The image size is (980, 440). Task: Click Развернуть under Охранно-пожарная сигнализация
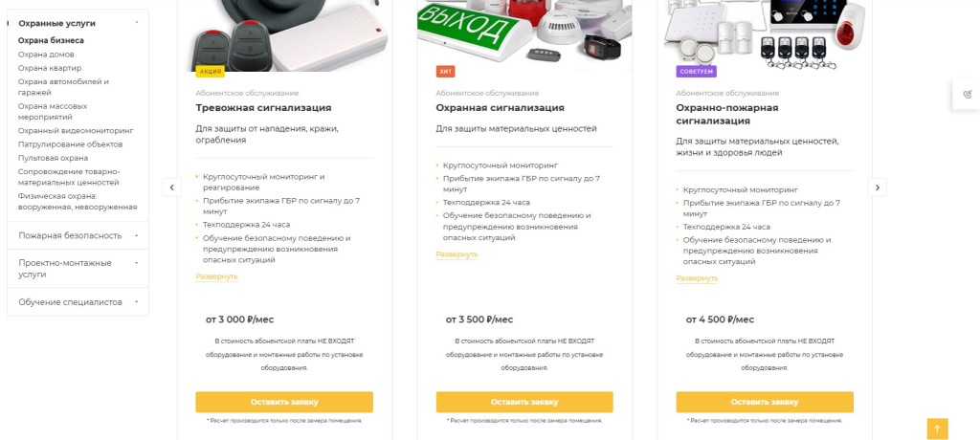(x=697, y=278)
